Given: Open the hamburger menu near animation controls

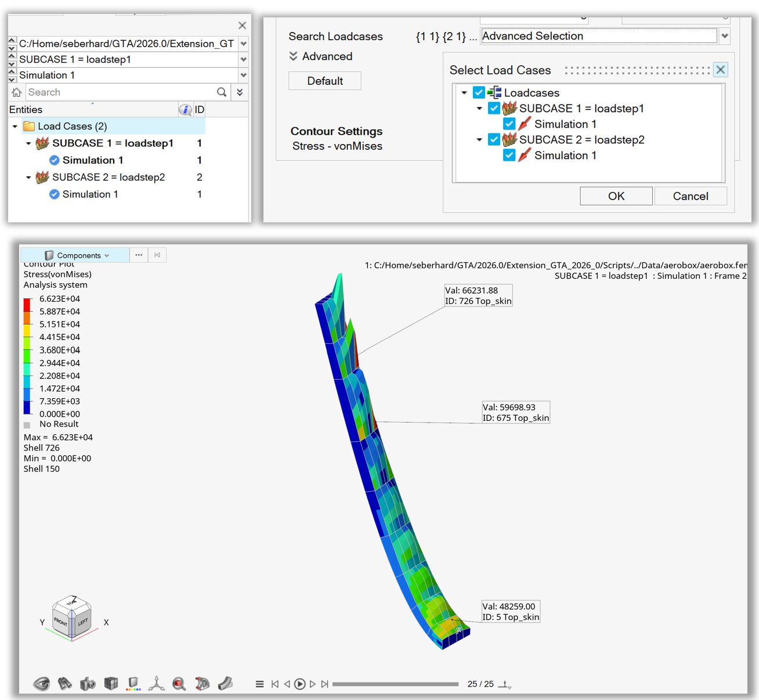Looking at the screenshot, I should tap(259, 683).
